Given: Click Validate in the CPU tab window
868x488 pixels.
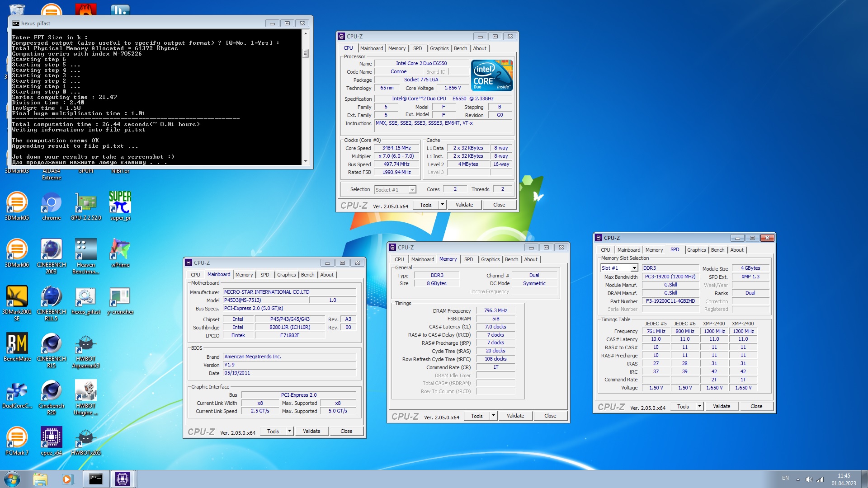Looking at the screenshot, I should pyautogui.click(x=464, y=205).
